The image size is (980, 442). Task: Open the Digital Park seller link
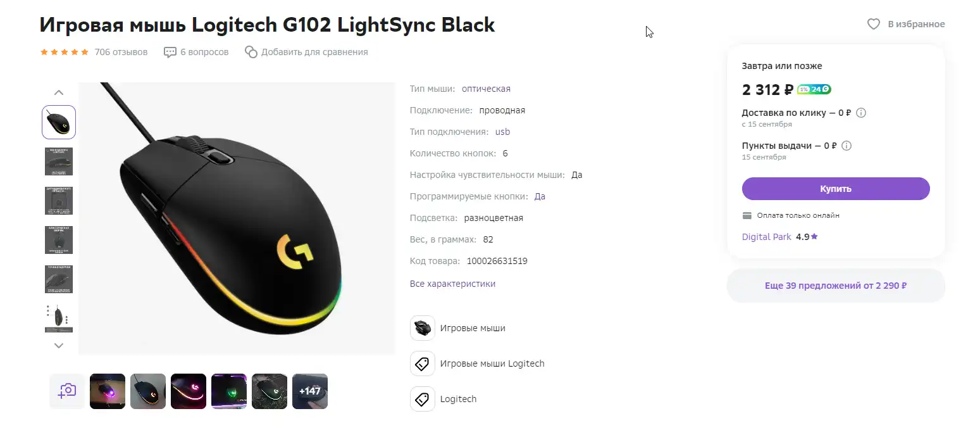[x=766, y=237]
